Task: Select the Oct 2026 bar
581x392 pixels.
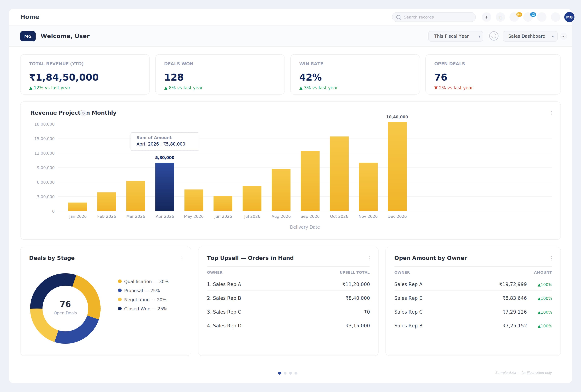Action: [339, 174]
